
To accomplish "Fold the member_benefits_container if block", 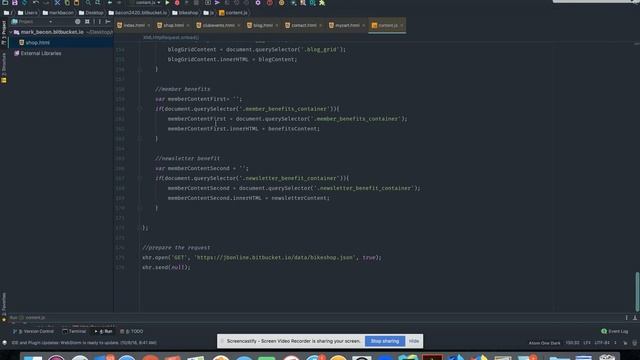I will pyautogui.click(x=140, y=109).
